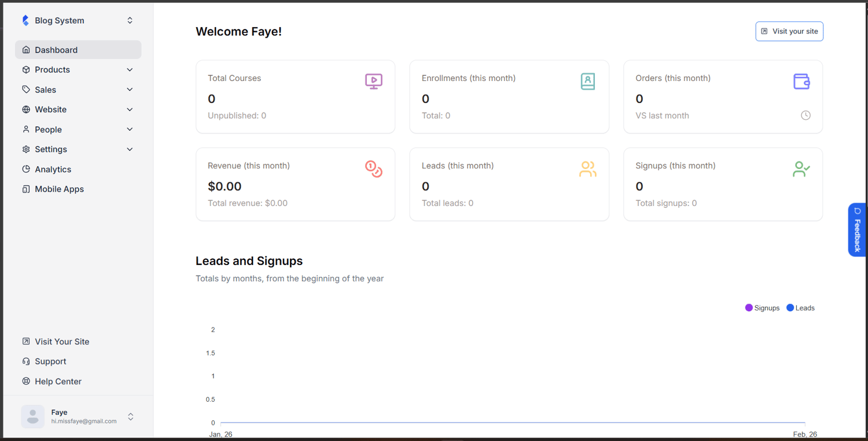Click the Products box icon
This screenshot has width=868, height=441.
[26, 69]
